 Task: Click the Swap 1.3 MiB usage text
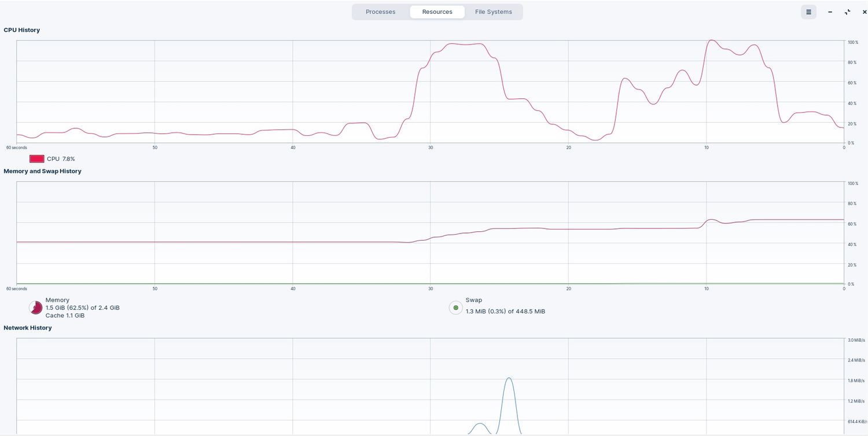tap(505, 311)
